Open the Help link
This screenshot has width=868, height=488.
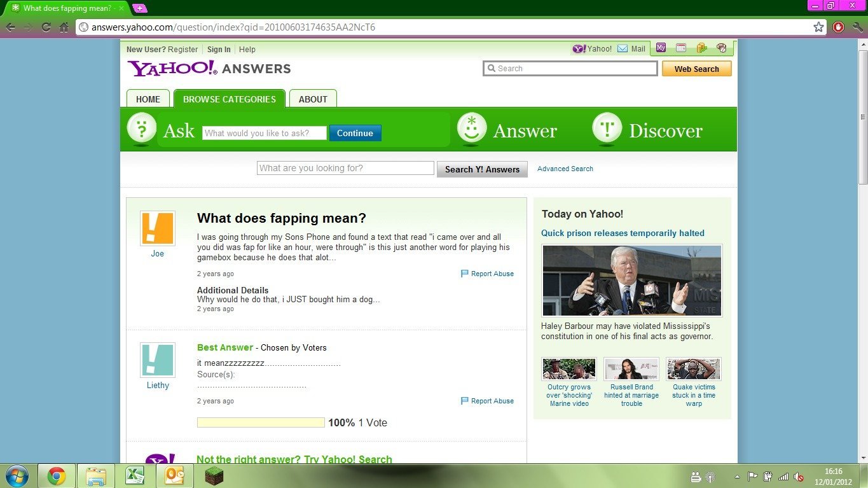point(247,49)
